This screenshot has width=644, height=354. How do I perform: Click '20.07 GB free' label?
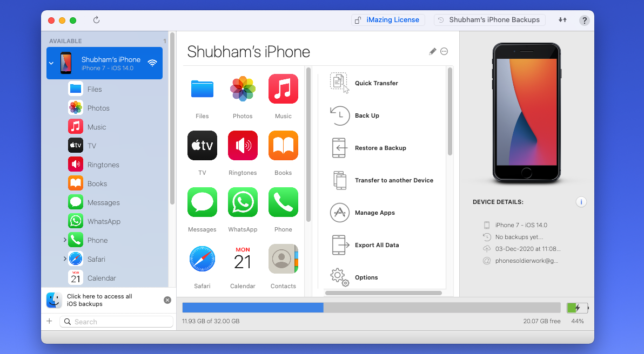542,321
